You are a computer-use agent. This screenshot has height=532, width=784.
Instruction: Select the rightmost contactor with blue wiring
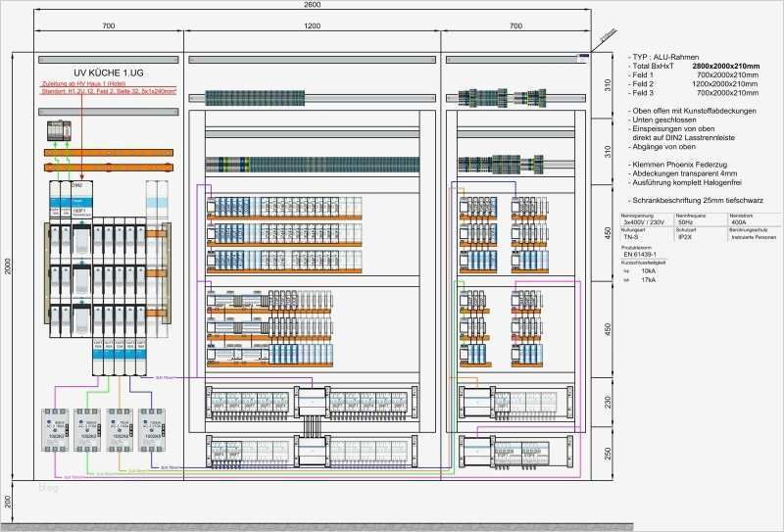pyautogui.click(x=152, y=430)
